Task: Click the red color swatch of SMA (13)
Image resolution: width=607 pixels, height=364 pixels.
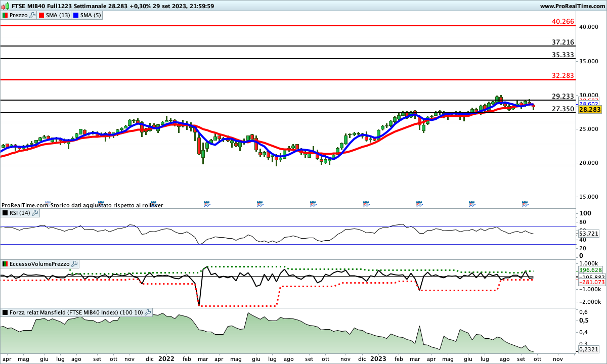Action: pyautogui.click(x=40, y=15)
